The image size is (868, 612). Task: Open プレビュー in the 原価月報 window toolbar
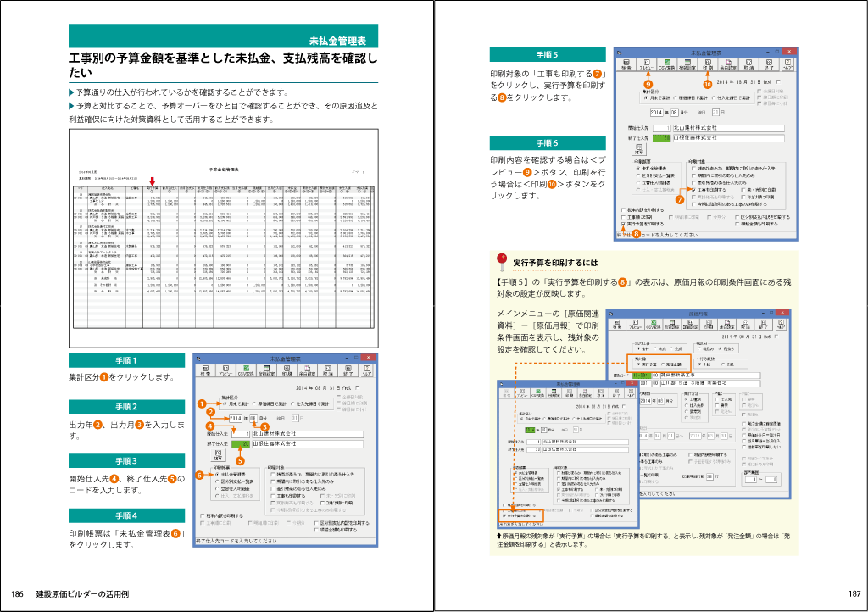(636, 325)
